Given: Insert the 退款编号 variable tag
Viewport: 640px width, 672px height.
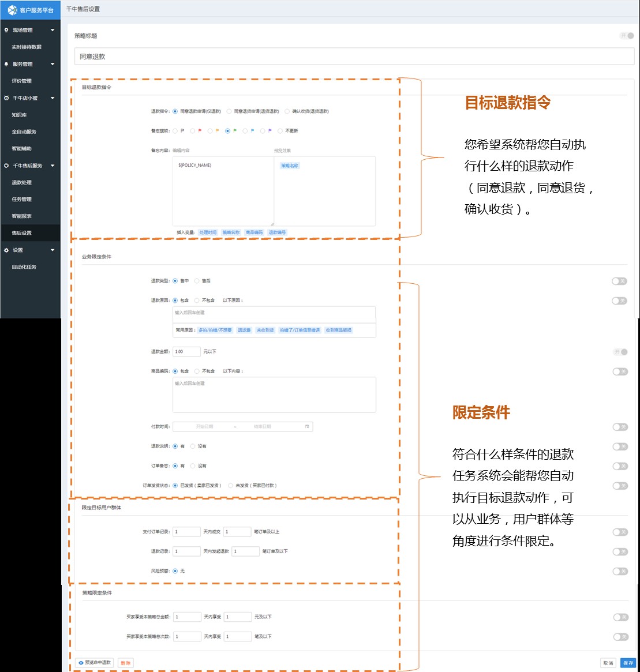Looking at the screenshot, I should pyautogui.click(x=277, y=232).
